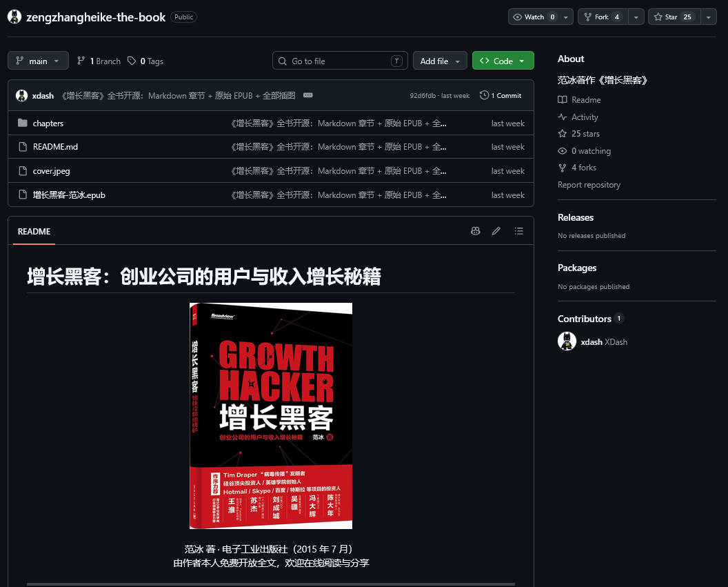Click the Activity pulse icon
728x587 pixels.
(x=563, y=117)
